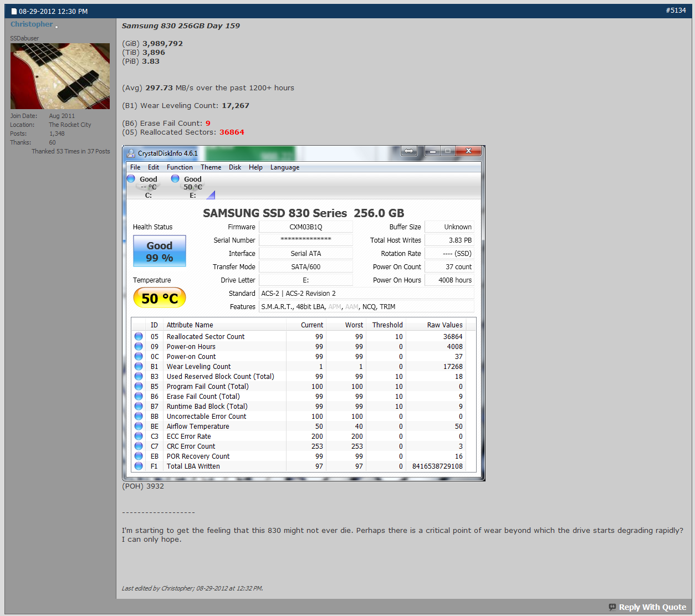Screen dimensions: 695x616
Task: Click the Drive Letter field E:
Action: (306, 280)
